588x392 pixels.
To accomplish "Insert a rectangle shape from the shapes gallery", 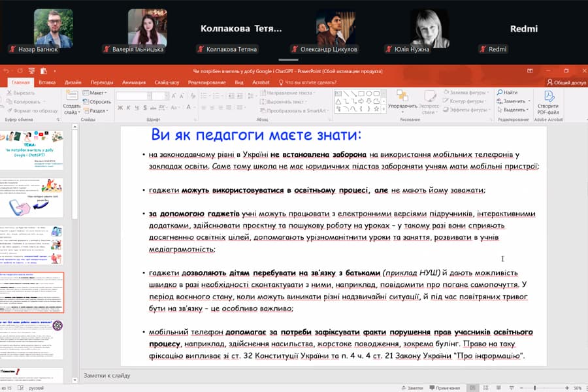I will [361, 93].
